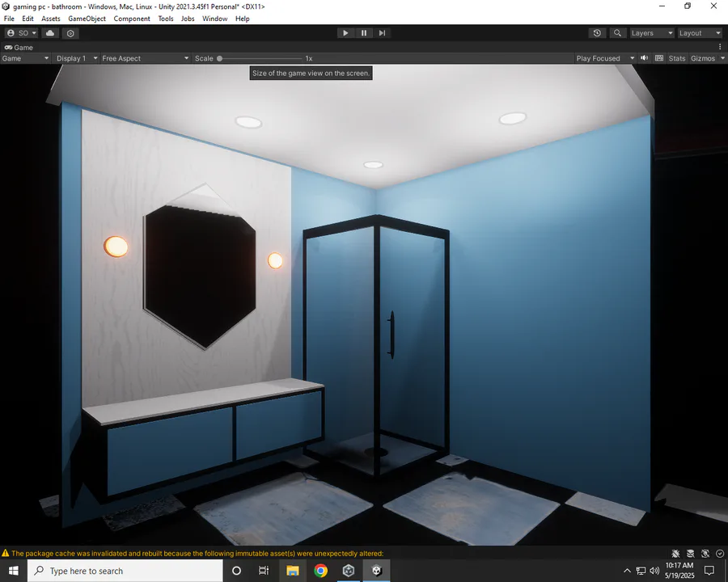The width and height of the screenshot is (728, 582).
Task: Open the Layers dropdown
Action: pyautogui.click(x=652, y=33)
